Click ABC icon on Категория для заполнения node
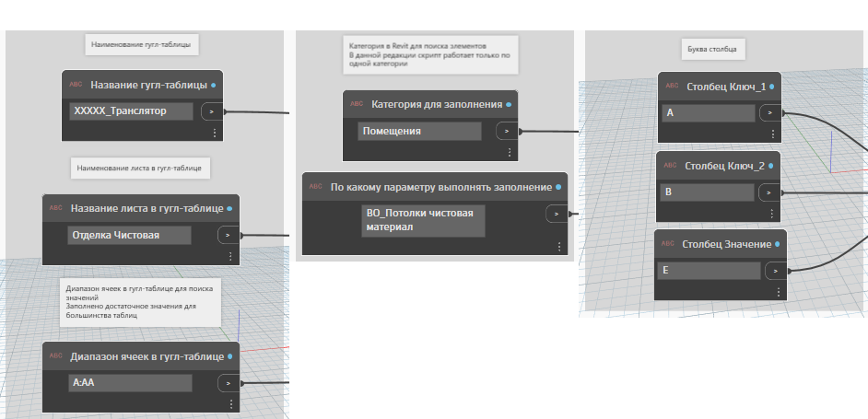The width and height of the screenshot is (868, 419). tap(357, 104)
